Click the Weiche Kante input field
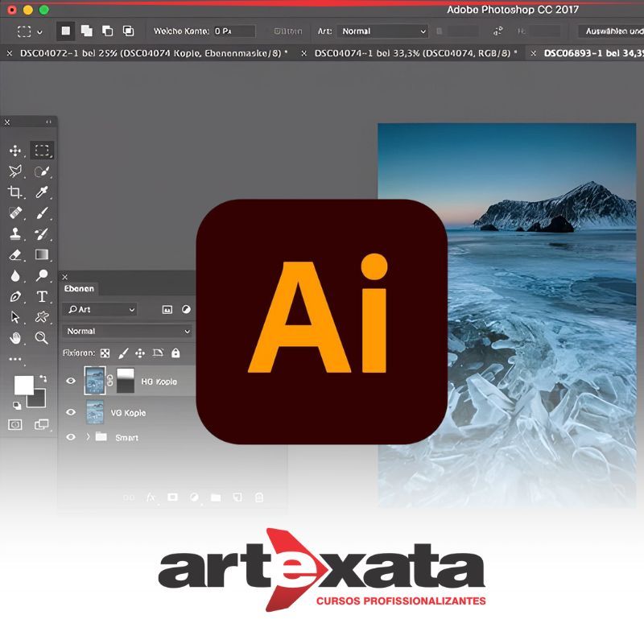 click(x=233, y=31)
